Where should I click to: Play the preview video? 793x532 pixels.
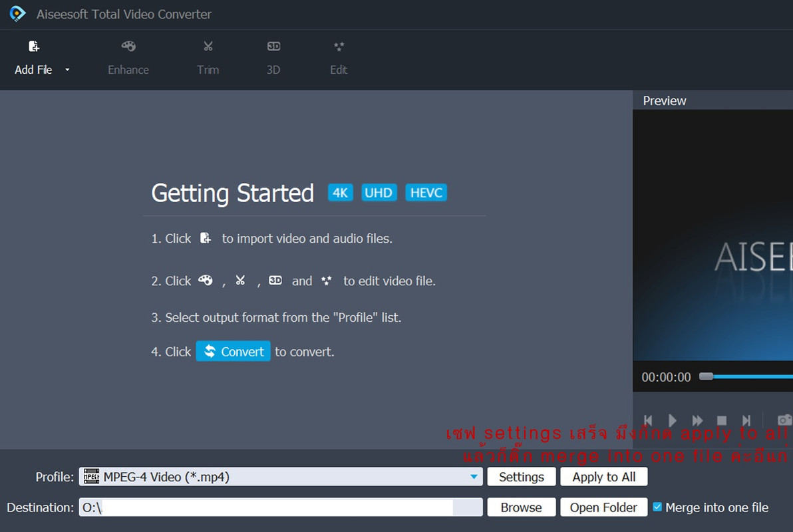pos(672,420)
